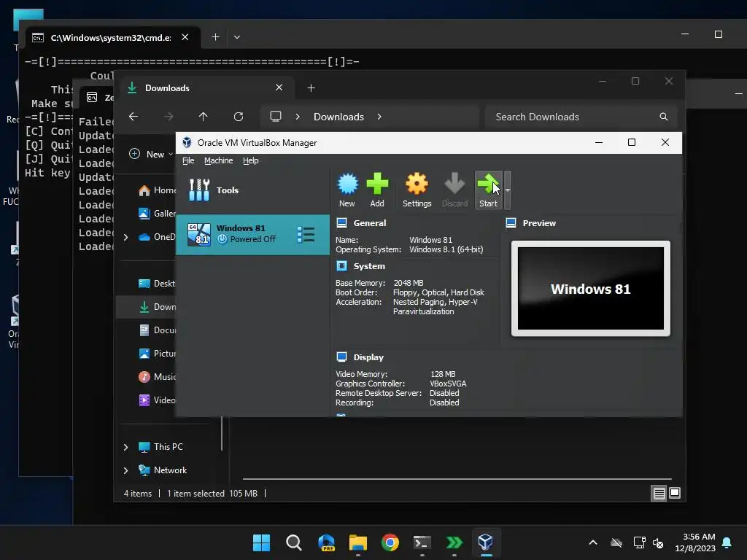
Task: Click the muted volume tray icon
Action: (658, 542)
